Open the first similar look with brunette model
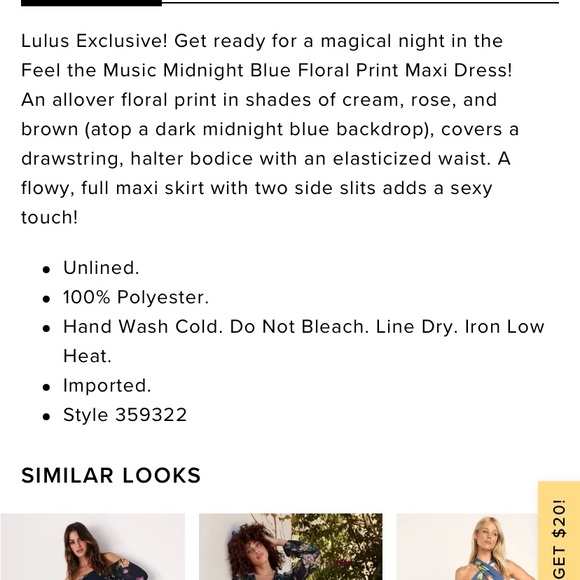The image size is (580, 580). pos(92,547)
